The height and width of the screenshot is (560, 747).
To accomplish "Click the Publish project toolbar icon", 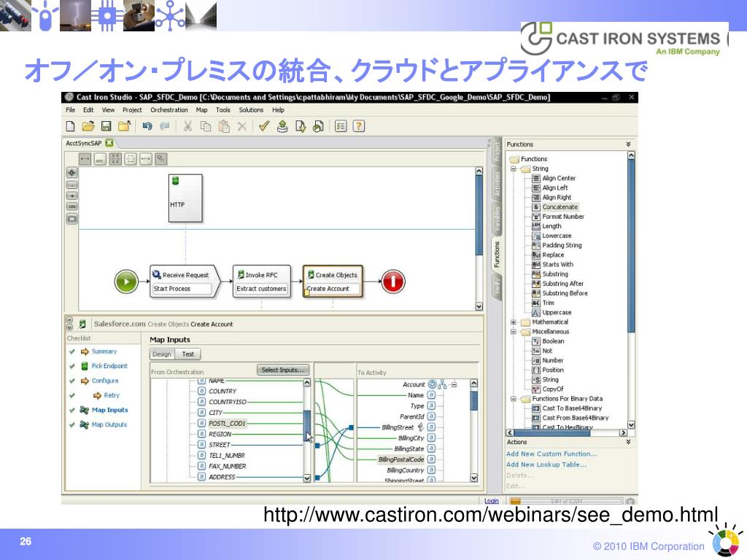I will pyautogui.click(x=282, y=126).
